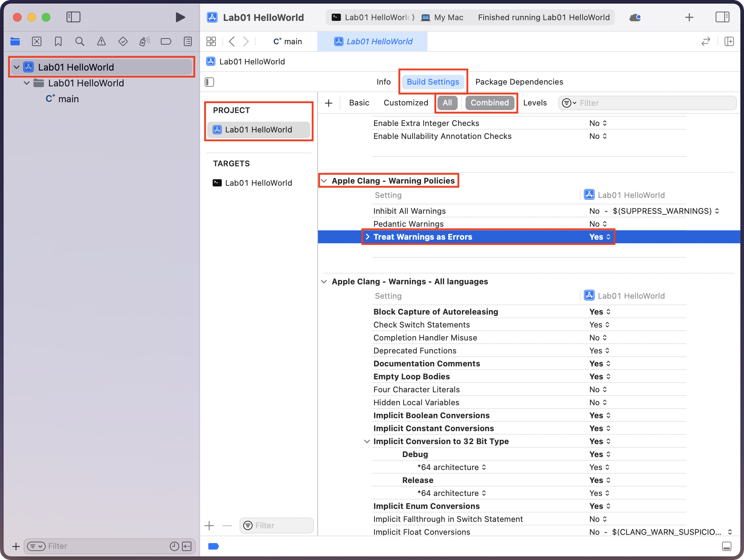This screenshot has width=744, height=560.
Task: Open the Package Dependencies tab
Action: pyautogui.click(x=519, y=82)
